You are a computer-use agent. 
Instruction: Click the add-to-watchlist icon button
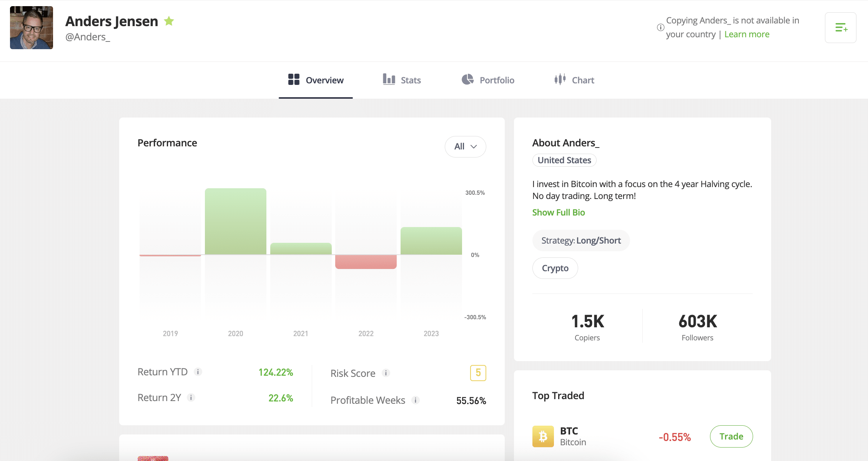[x=840, y=28]
